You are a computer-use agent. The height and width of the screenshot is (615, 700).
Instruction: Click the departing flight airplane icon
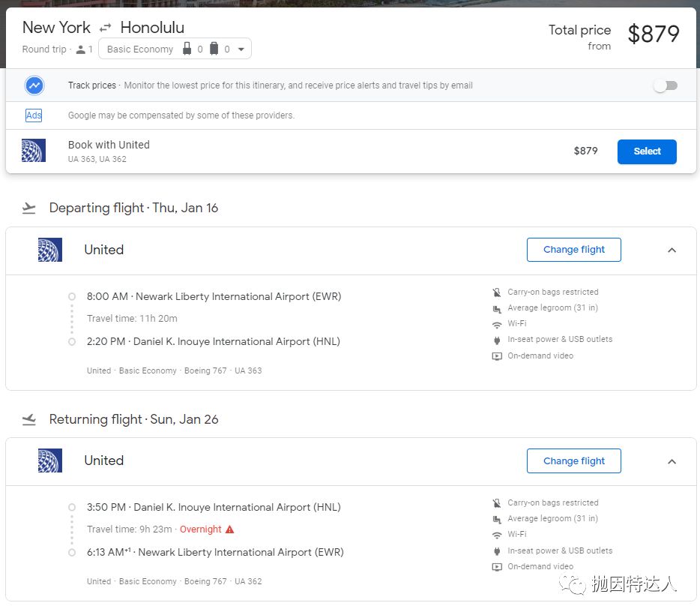click(29, 208)
